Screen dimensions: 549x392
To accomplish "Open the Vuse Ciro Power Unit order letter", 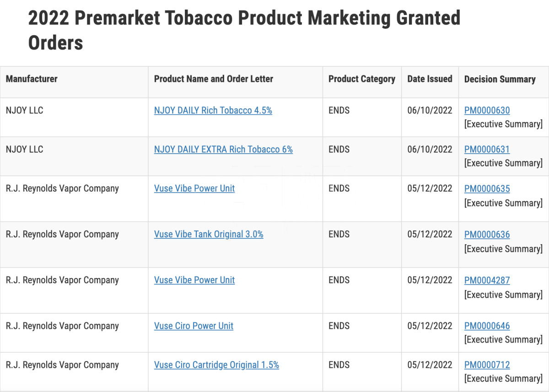I will coord(194,326).
